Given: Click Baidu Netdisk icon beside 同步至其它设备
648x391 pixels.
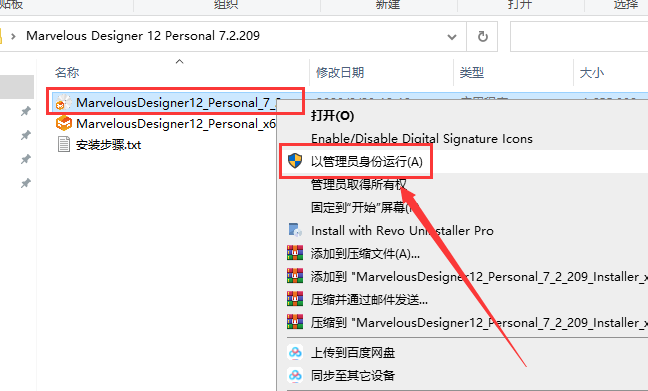Looking at the screenshot, I should pos(295,375).
